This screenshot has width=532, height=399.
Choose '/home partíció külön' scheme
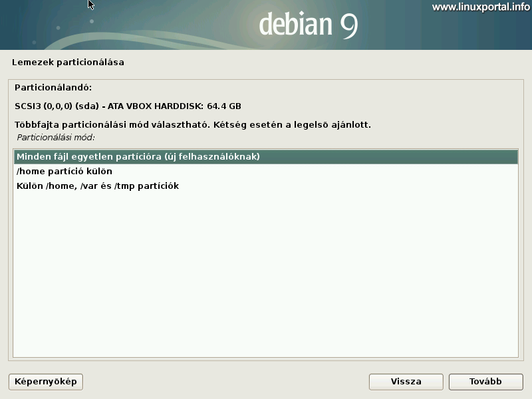265,172
